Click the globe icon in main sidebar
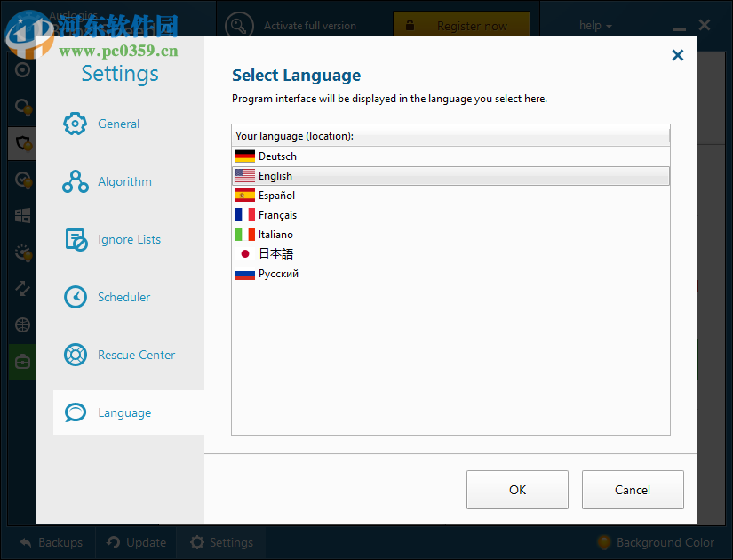The height and width of the screenshot is (560, 733). point(22,324)
